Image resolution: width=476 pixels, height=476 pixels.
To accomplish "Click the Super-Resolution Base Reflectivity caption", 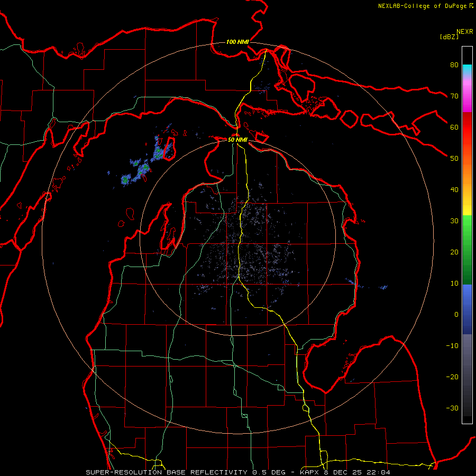I will (238, 472).
